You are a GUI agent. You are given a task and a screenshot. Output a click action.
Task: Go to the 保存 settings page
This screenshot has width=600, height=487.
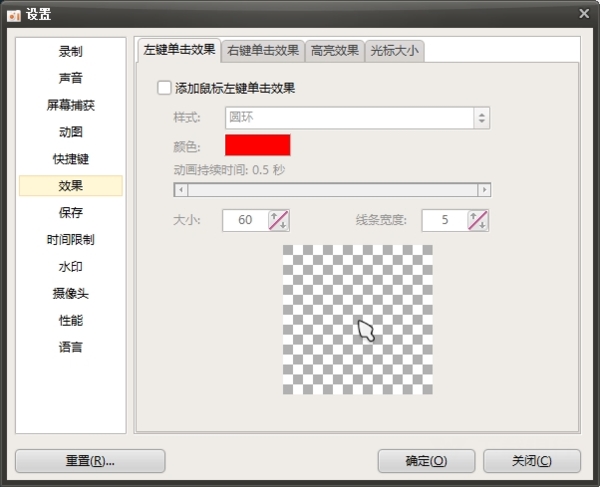71,213
